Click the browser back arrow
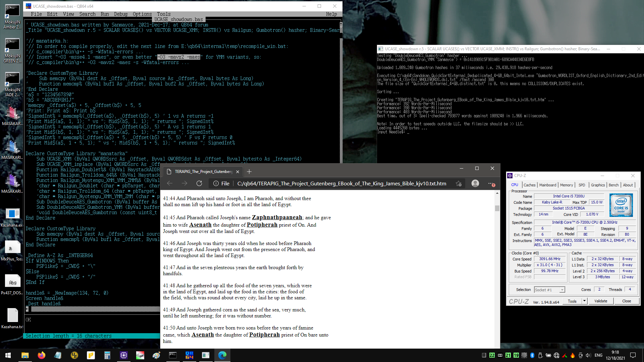Viewport: 644px width, 362px height. click(x=170, y=183)
